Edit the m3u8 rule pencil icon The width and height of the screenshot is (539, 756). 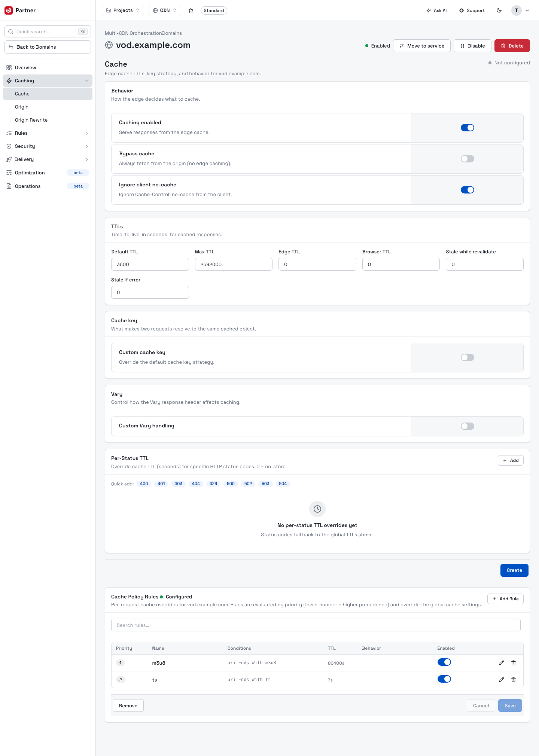tap(502, 663)
